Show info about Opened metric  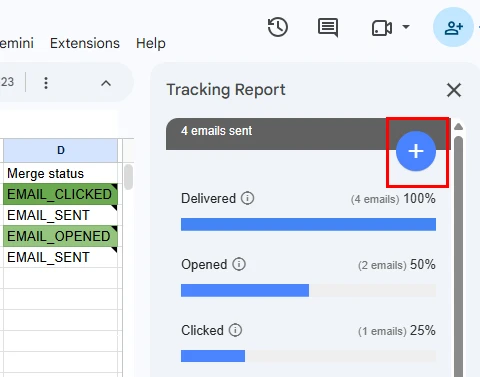[x=239, y=264]
